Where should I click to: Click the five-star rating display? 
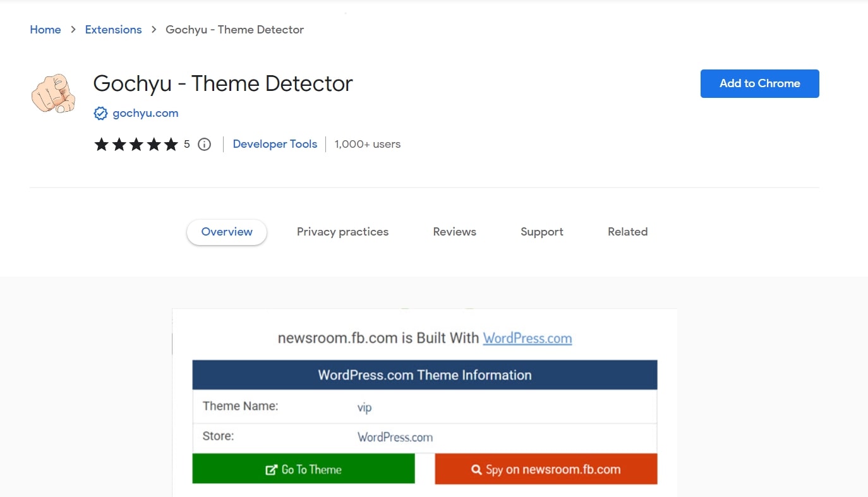[136, 145]
